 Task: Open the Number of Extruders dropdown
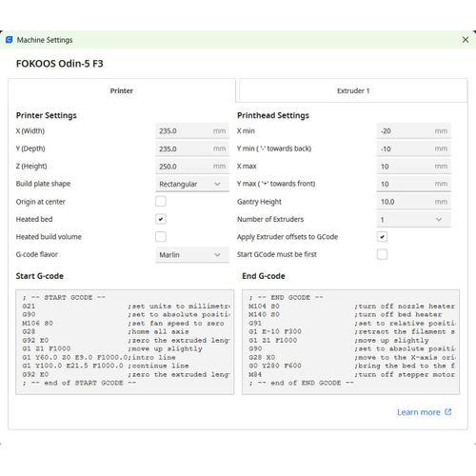click(x=413, y=219)
